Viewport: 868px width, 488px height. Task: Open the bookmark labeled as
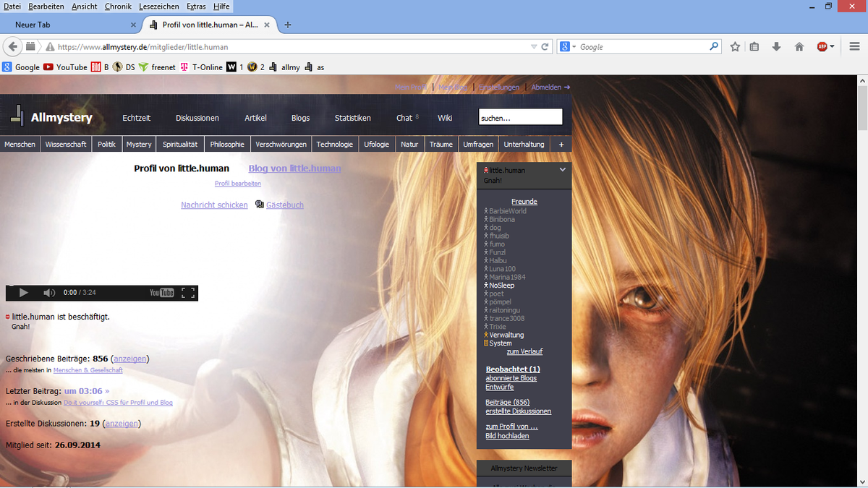click(314, 67)
